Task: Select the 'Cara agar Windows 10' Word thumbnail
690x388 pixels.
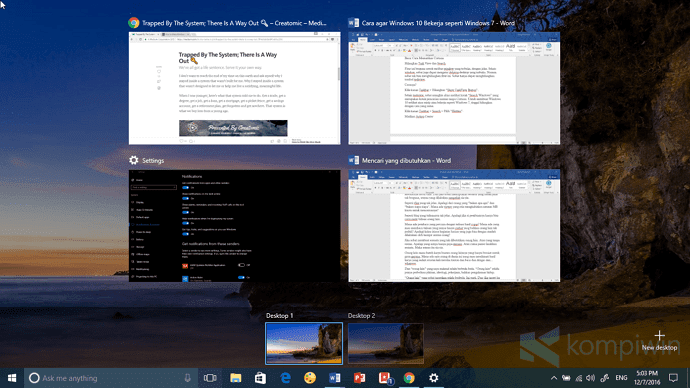Action: (454, 88)
